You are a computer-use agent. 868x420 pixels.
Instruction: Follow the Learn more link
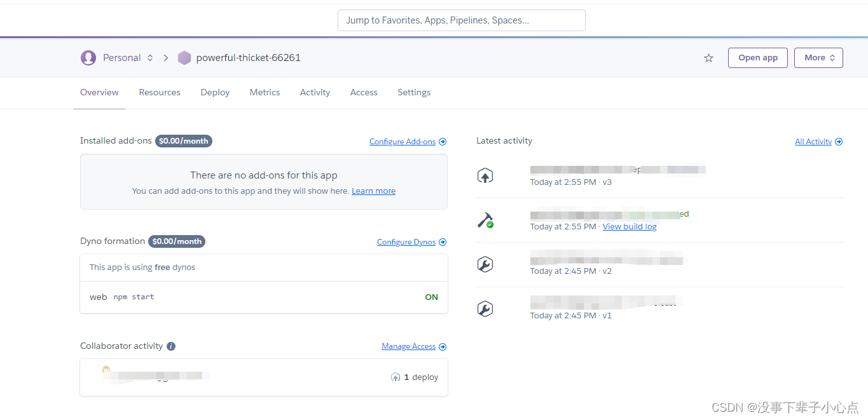click(x=373, y=191)
